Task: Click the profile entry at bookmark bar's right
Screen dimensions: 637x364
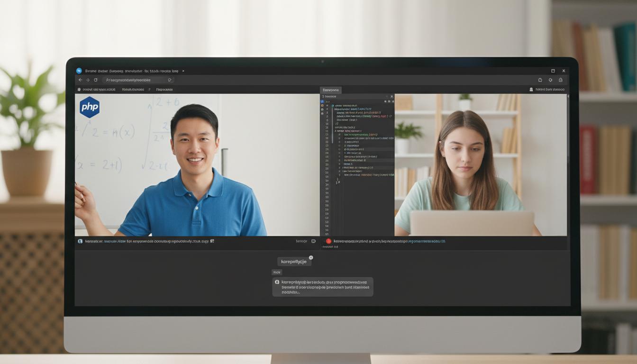Action: tap(547, 89)
